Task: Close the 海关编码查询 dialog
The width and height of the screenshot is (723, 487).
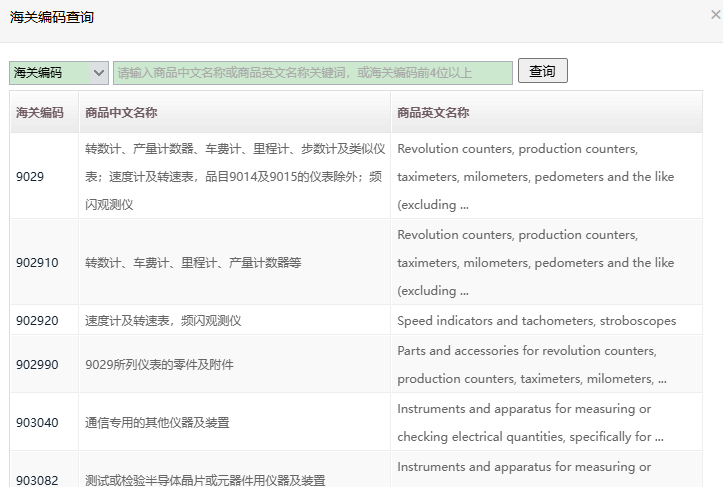Action: tap(714, 15)
